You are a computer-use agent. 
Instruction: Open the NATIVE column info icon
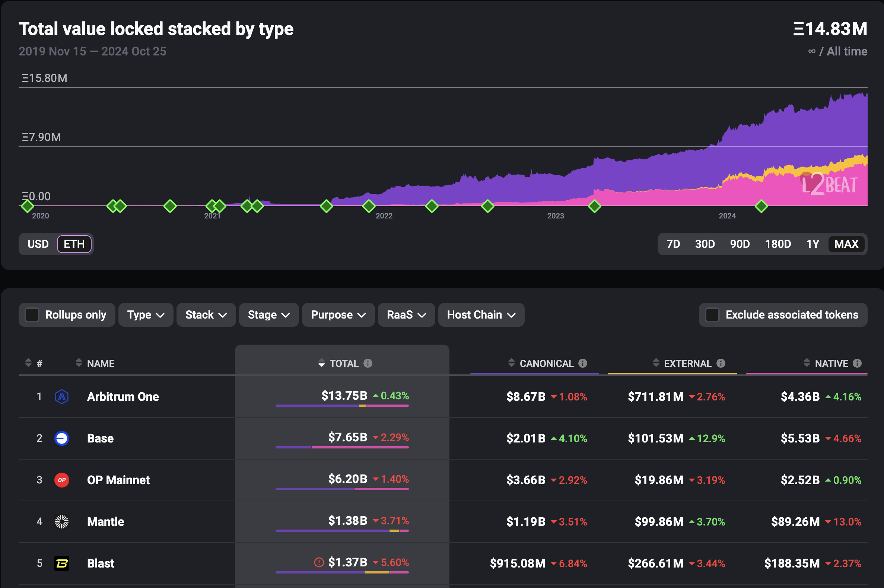coord(857,363)
